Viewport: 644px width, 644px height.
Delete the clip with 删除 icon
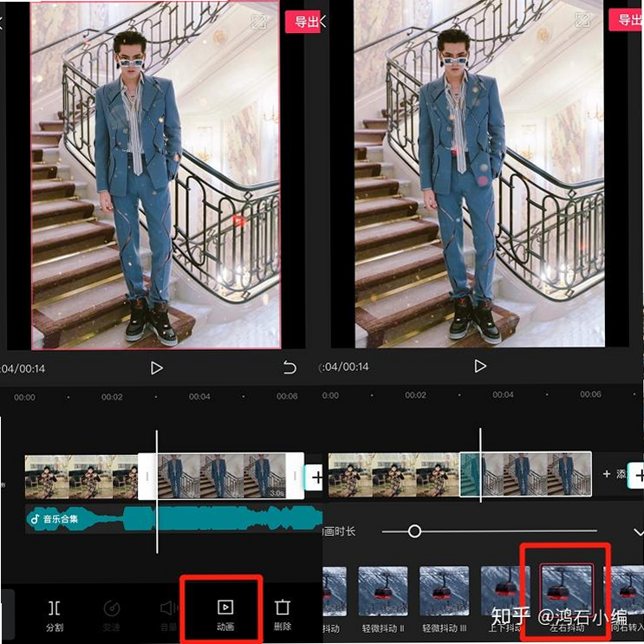(283, 615)
